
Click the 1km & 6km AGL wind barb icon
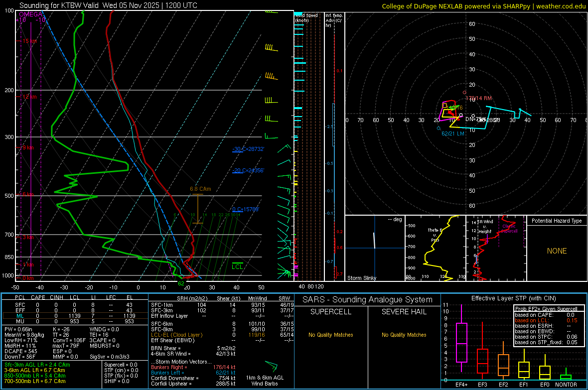(272, 366)
